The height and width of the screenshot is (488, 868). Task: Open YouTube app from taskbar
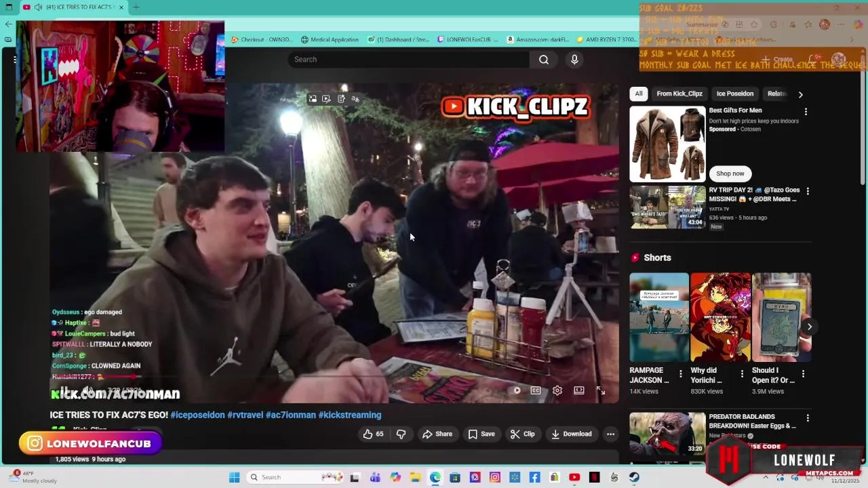point(574,477)
